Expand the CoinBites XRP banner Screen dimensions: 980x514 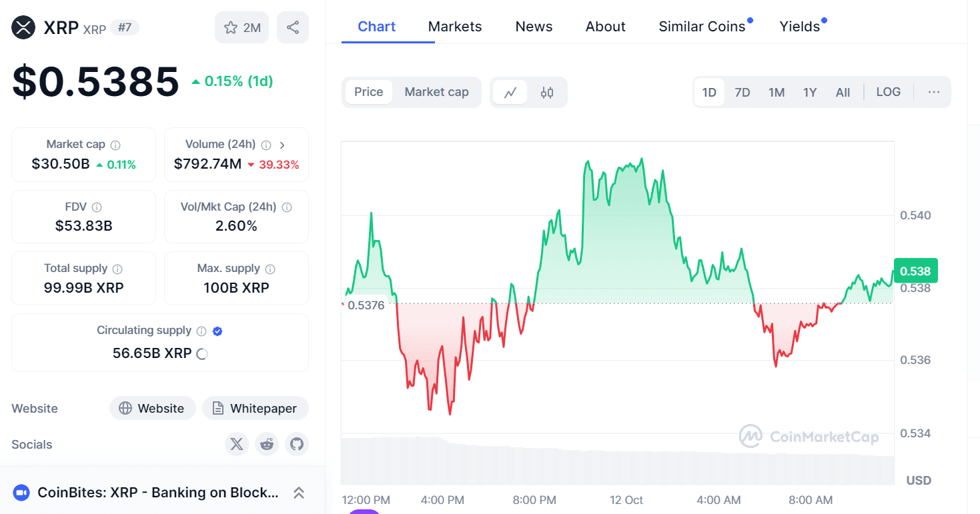(x=299, y=493)
